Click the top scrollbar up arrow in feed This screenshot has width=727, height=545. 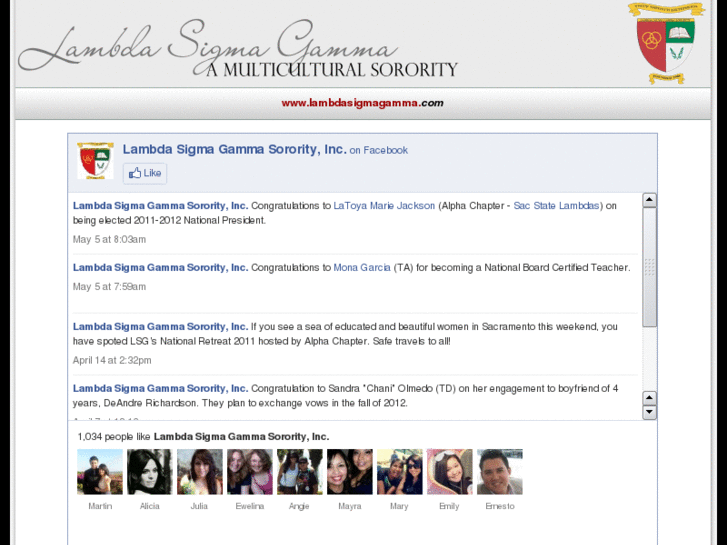click(650, 200)
